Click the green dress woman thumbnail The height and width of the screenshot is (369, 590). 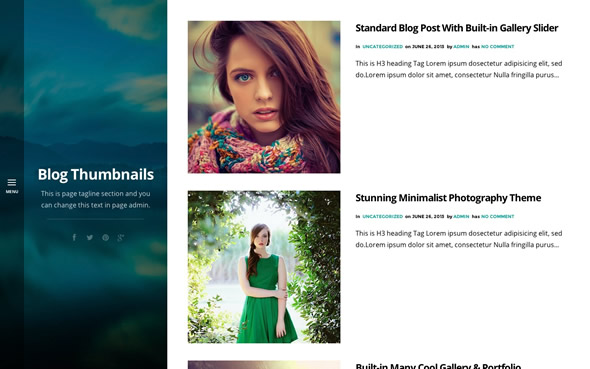click(264, 267)
